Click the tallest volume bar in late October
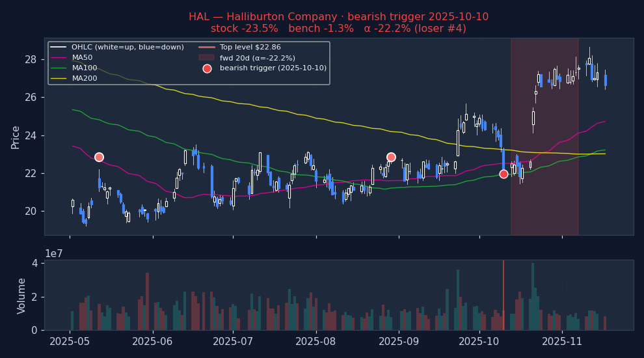The image size is (644, 358). (x=533, y=296)
